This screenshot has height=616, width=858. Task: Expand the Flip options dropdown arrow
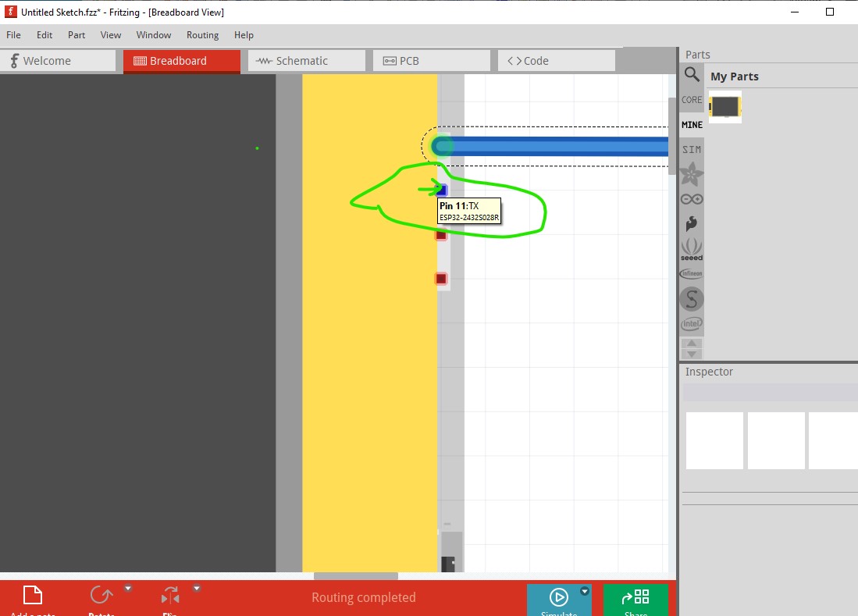tap(197, 589)
